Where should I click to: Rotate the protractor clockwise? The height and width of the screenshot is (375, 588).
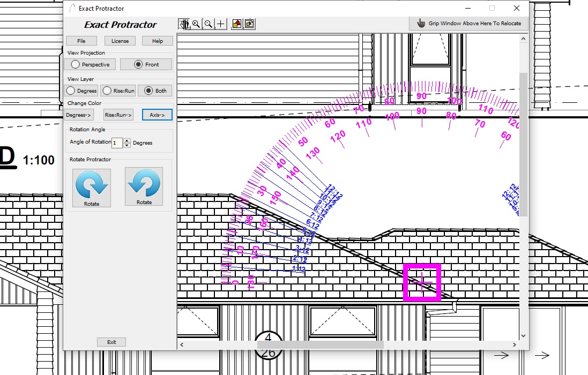point(92,187)
